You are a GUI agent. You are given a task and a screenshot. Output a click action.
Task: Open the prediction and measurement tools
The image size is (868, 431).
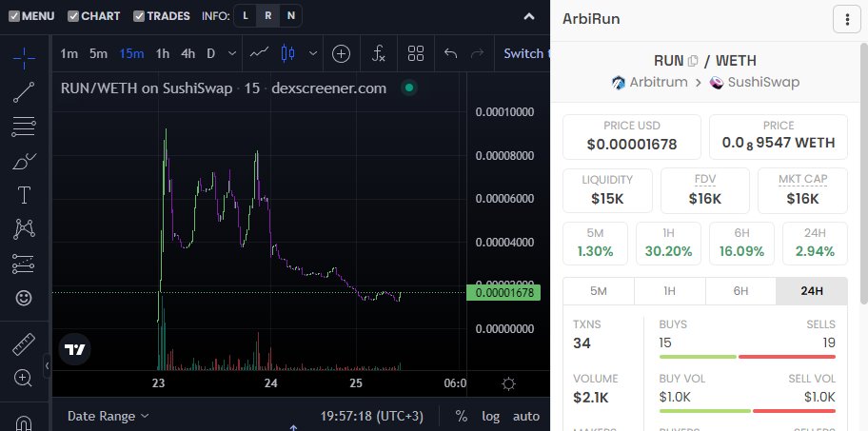tap(24, 264)
